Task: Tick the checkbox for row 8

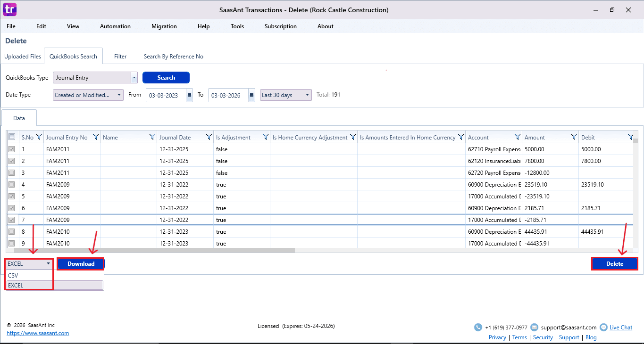Action: click(x=12, y=232)
